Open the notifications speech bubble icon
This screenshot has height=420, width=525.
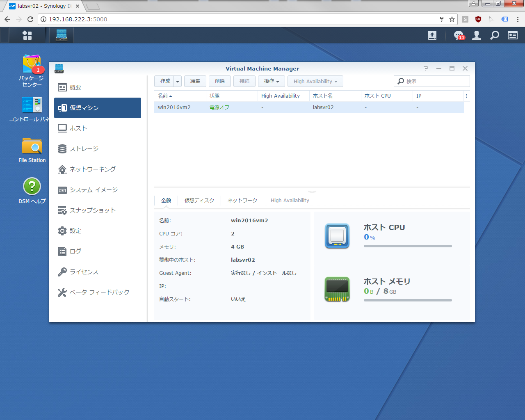point(459,35)
